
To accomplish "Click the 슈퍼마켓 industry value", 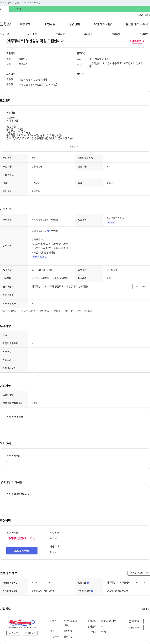I will pos(68,631).
